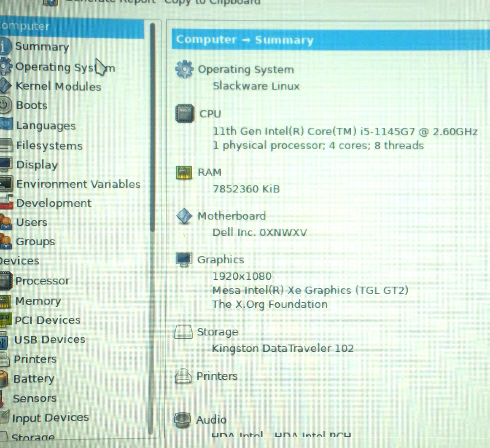Open the Printers entry in the sidebar
This screenshot has width=490, height=448.
pyautogui.click(x=35, y=359)
